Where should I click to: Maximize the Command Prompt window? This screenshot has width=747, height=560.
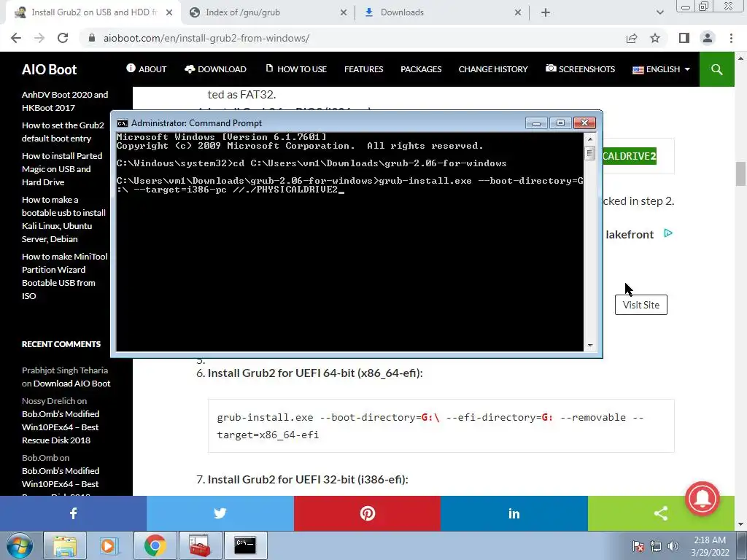point(560,123)
